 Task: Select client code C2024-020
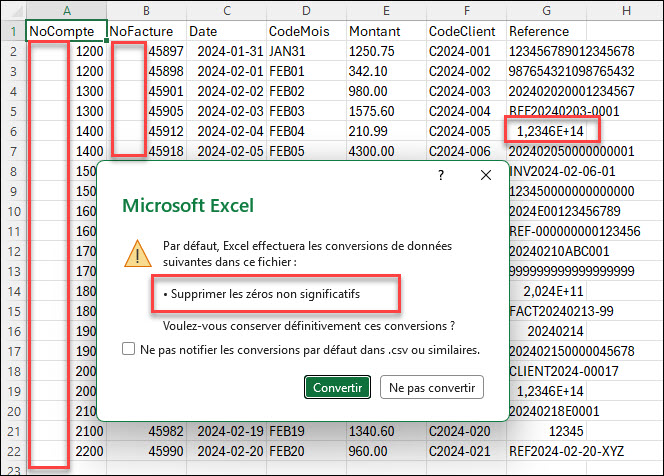point(466,432)
